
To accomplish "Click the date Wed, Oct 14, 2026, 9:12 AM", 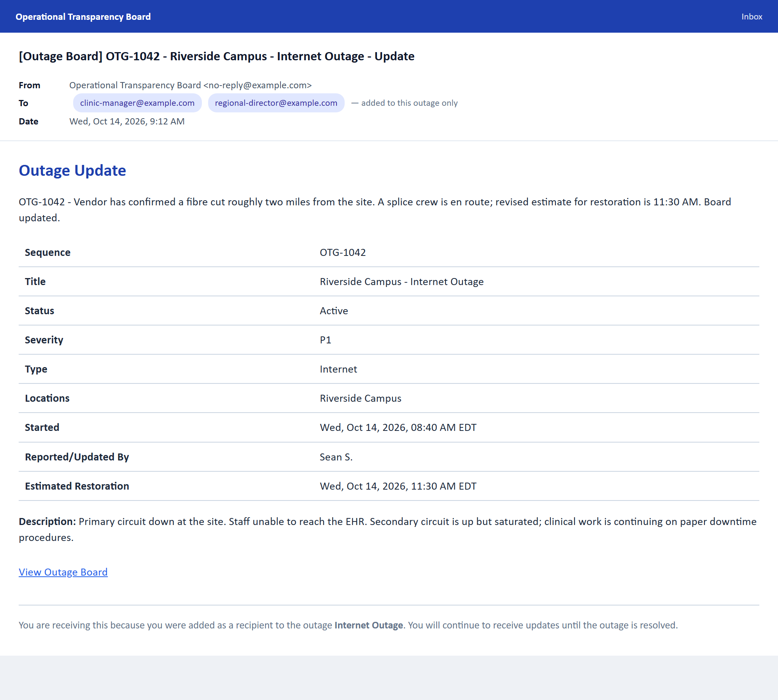I will (127, 121).
